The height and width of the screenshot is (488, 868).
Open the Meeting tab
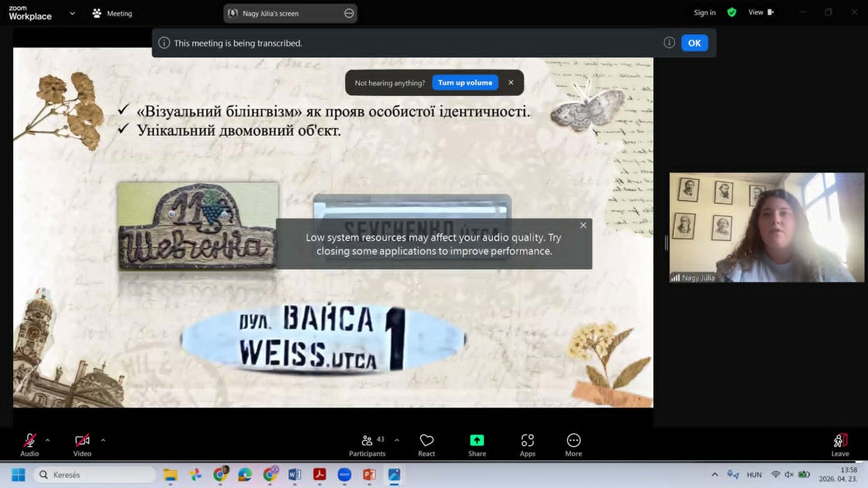pos(112,13)
